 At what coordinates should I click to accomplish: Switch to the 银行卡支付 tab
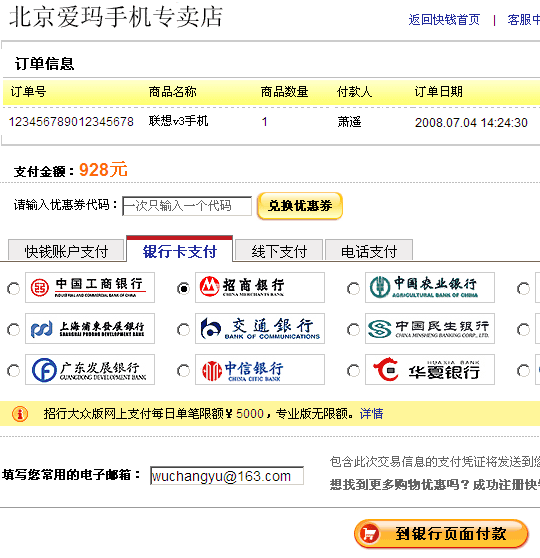[179, 250]
